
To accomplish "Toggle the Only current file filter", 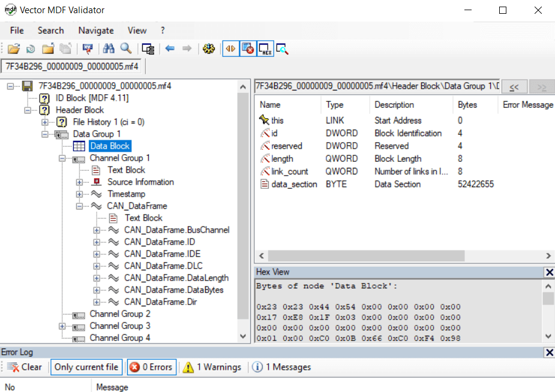I will [x=86, y=367].
